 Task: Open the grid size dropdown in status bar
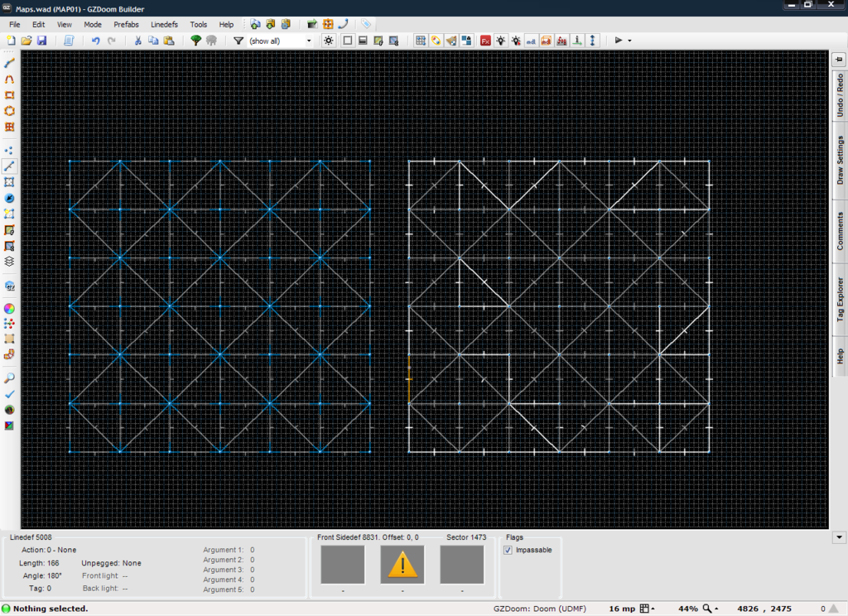coord(648,609)
